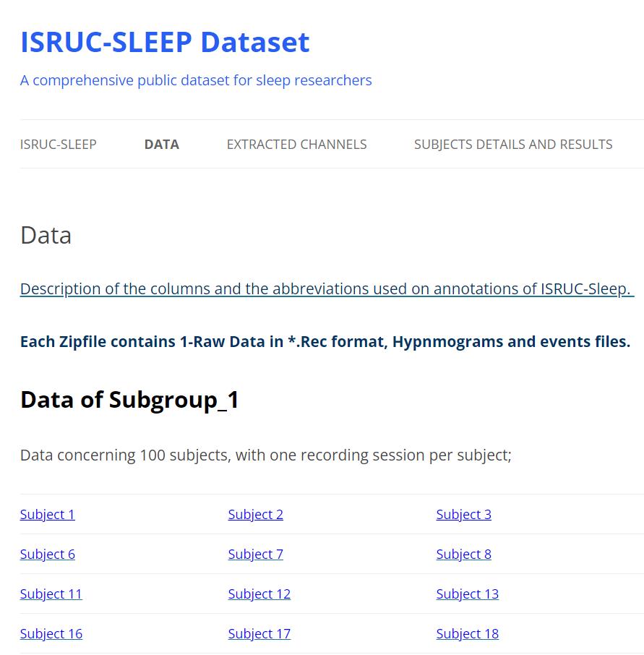Download Subject 13 sleep data
The height and width of the screenshot is (655, 644).
click(x=467, y=594)
